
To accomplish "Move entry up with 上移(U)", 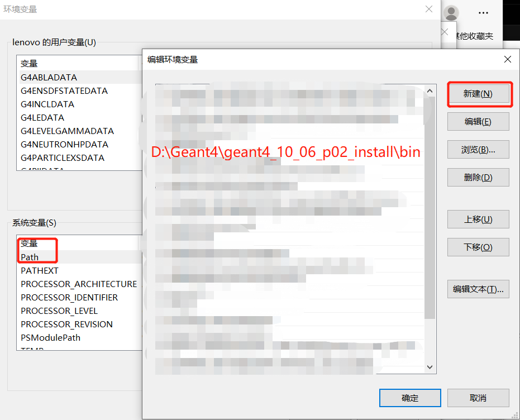I will [479, 219].
